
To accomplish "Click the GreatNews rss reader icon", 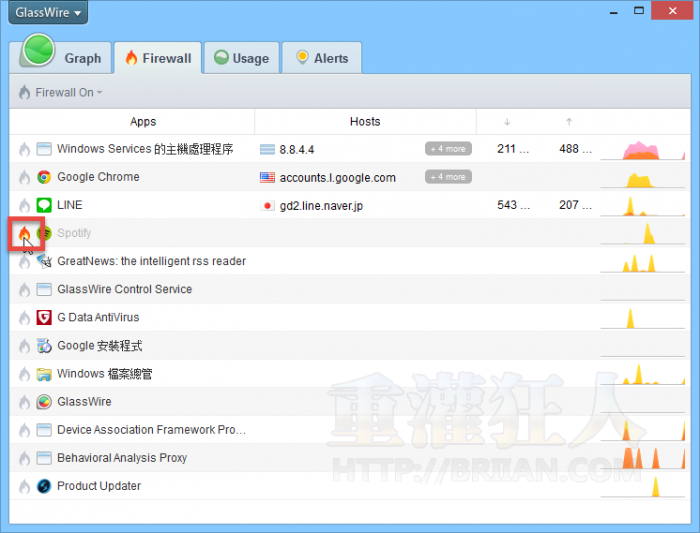I will 44,261.
